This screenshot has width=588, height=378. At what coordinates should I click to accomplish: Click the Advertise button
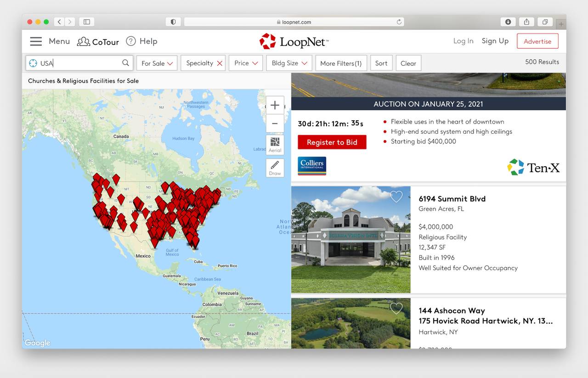tap(537, 41)
